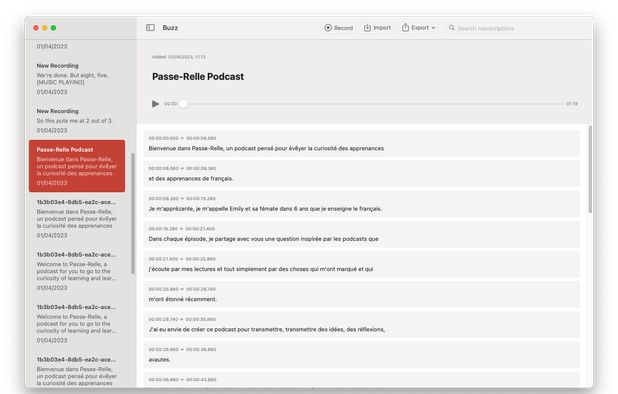Image resolution: width=618 pixels, height=394 pixels.
Task: Select segment 'et des apprenances de français.'
Action: [x=361, y=174]
